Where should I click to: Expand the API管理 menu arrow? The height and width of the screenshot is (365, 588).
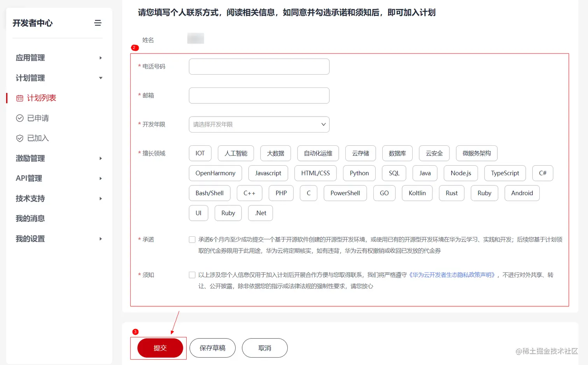coord(101,178)
